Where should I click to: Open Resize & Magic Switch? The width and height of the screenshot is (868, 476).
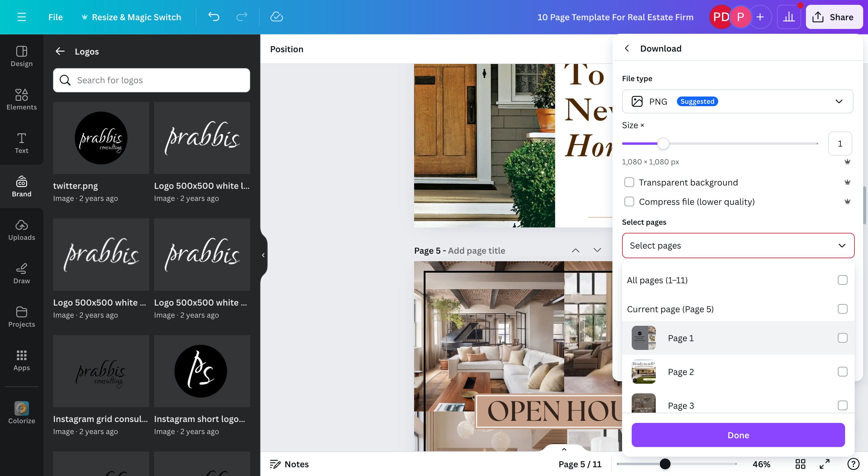coord(131,17)
